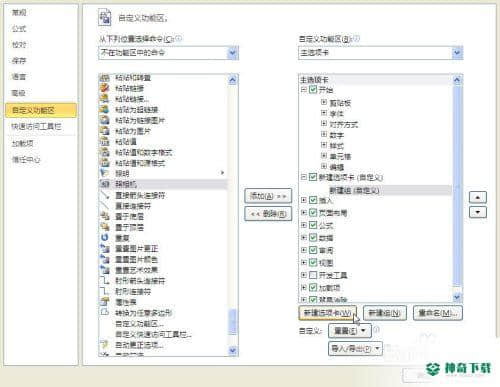The width and height of the screenshot is (500, 387).
Task: Open the 信任中心 category
Action: pos(26,160)
